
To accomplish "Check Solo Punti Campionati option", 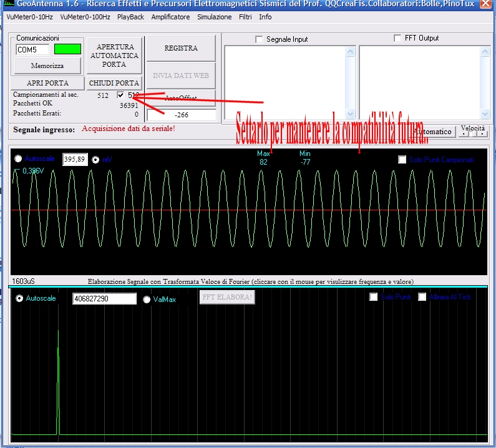I will [x=402, y=160].
